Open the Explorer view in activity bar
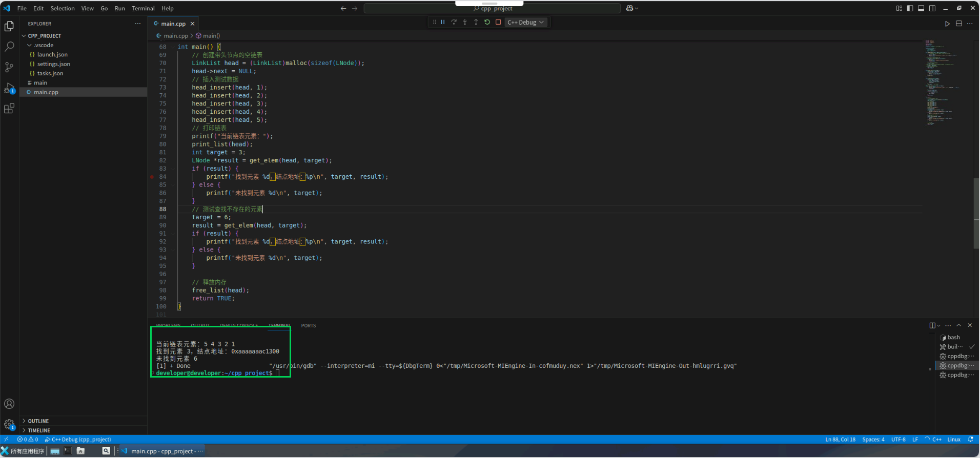 pos(9,26)
